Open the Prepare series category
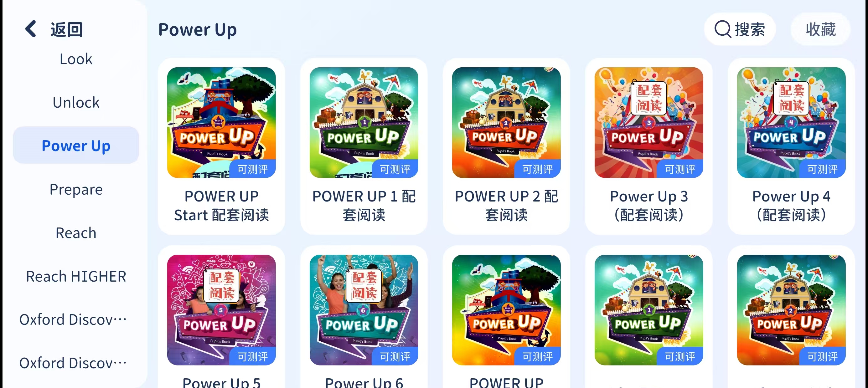Screen dimensions: 868x388 click(76, 189)
